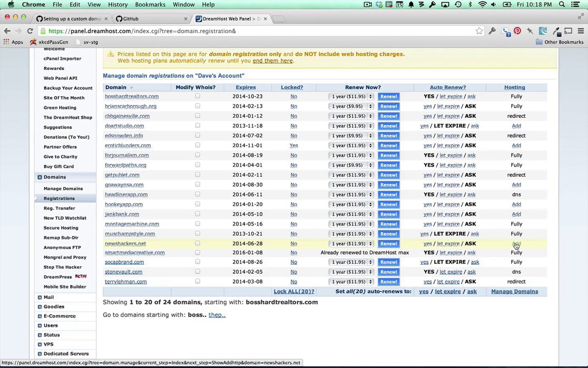Open Spotlight search in the menu bar
This screenshot has width=588, height=368.
pyautogui.click(x=562, y=4)
